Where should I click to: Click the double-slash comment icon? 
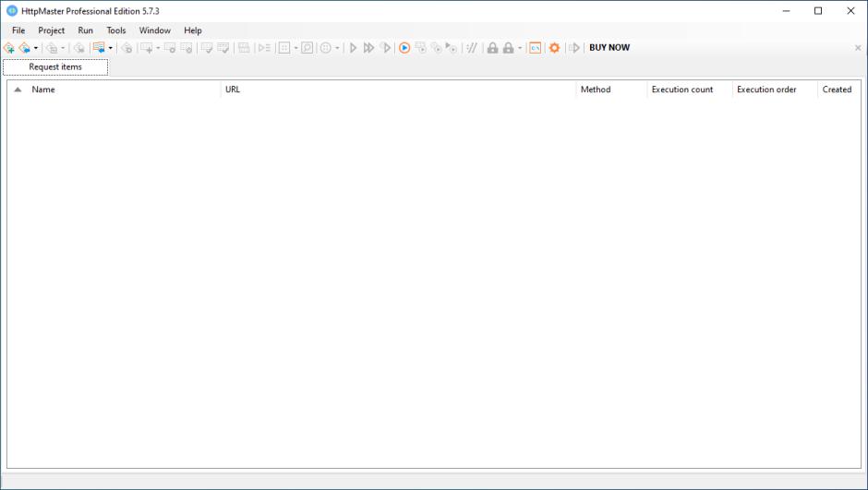tap(472, 48)
